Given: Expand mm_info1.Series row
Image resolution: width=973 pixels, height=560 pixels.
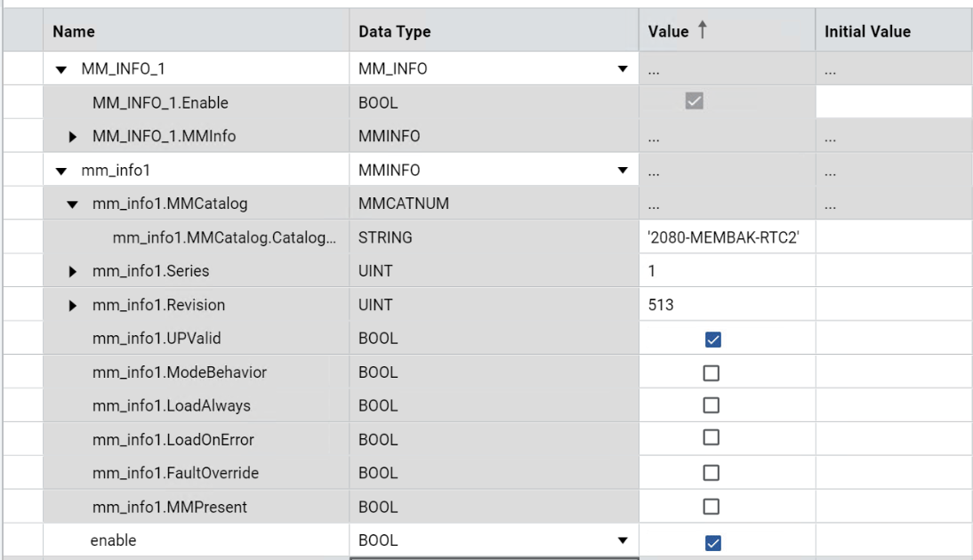Looking at the screenshot, I should 74,271.
